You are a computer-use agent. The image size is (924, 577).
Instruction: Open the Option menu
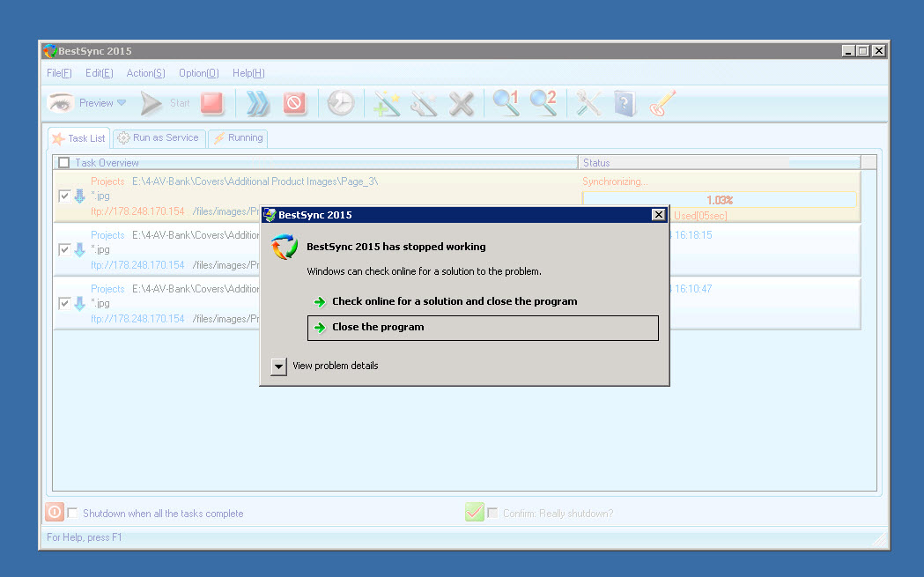(198, 73)
